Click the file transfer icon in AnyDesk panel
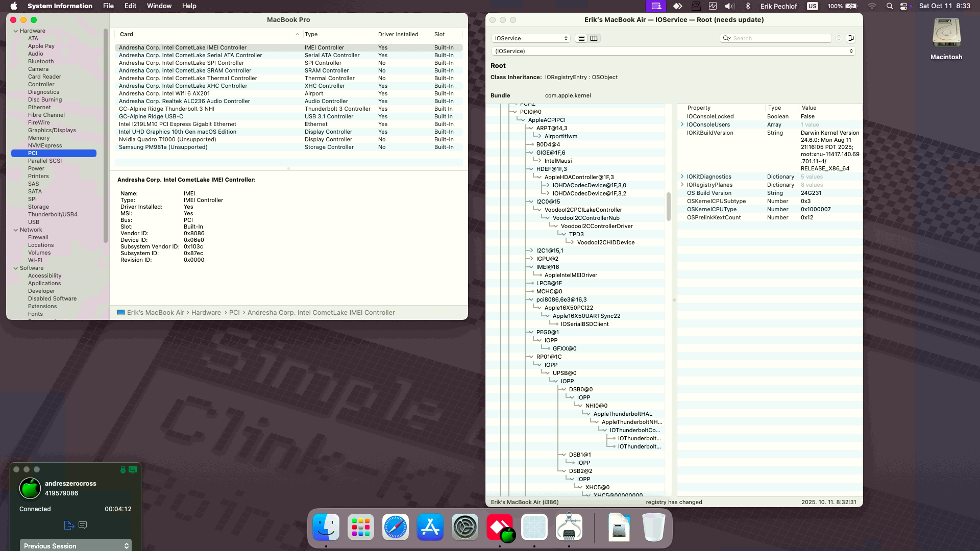 tap(69, 525)
